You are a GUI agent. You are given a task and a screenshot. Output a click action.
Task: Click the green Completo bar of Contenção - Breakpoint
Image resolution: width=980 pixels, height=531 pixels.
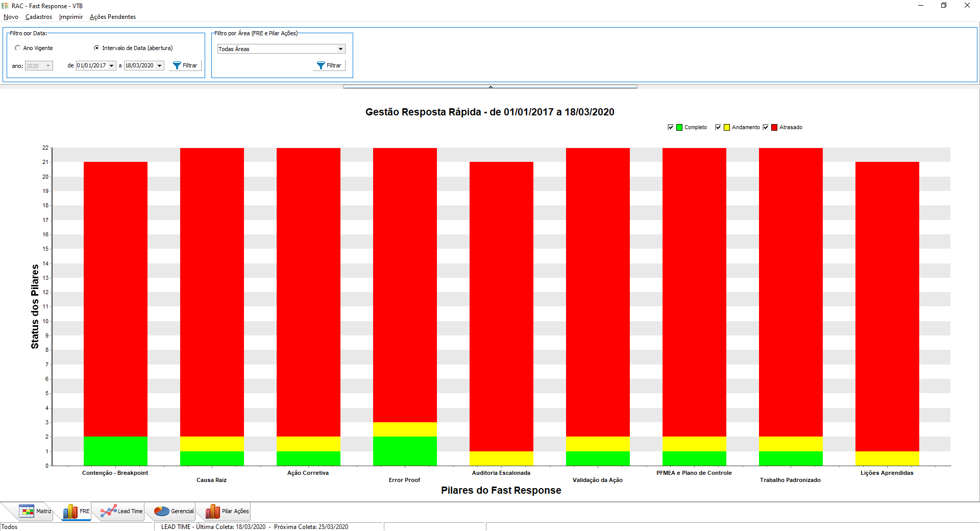(115, 451)
